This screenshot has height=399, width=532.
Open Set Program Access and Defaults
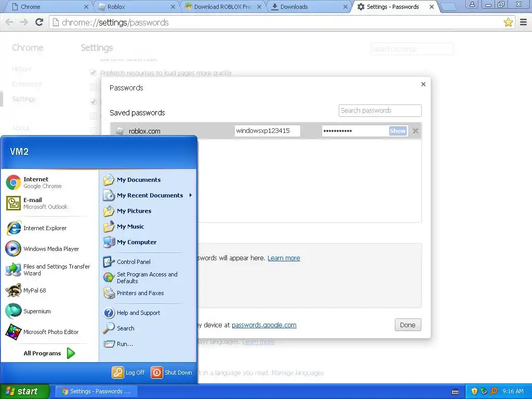[140, 277]
